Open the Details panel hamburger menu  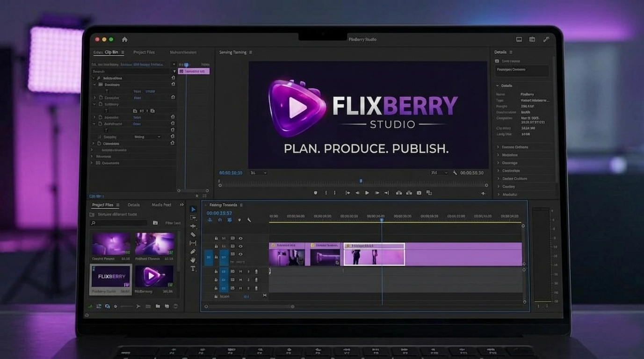[x=511, y=52]
